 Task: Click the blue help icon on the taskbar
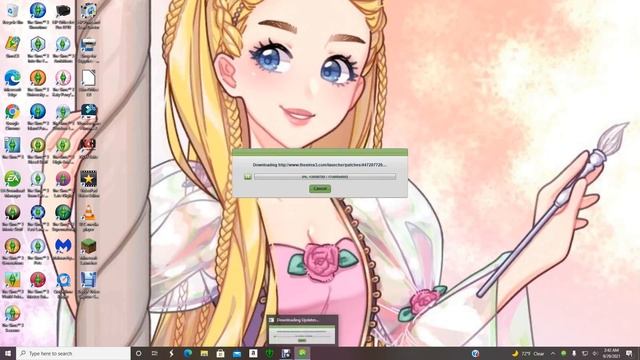pyautogui.click(x=475, y=353)
